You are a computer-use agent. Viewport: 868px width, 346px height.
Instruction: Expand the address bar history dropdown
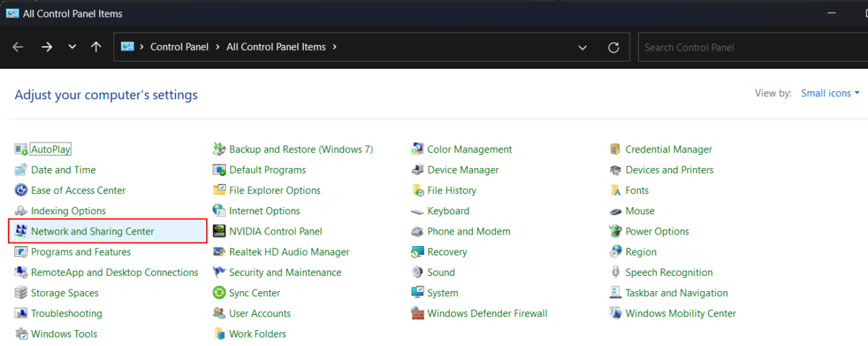point(583,47)
